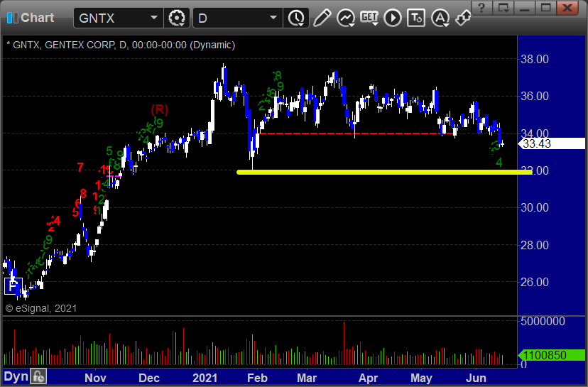Select the yellow horizontal support line
The image size is (588, 387).
pos(384,172)
